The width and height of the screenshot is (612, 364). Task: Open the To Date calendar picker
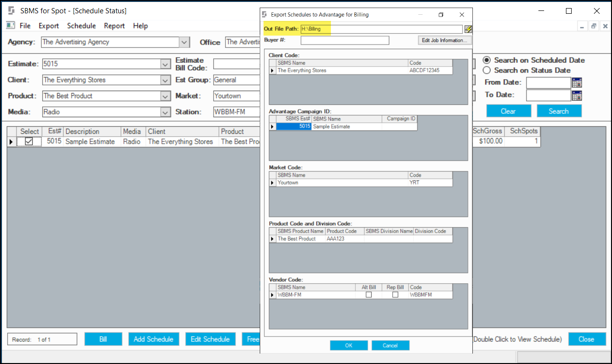[577, 95]
